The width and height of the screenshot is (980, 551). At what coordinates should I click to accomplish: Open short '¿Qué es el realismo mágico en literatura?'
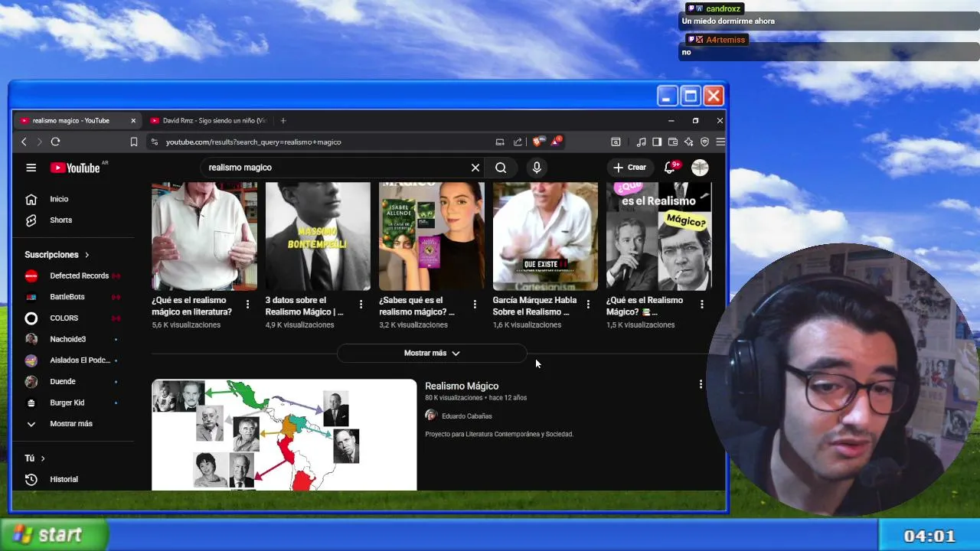click(x=204, y=236)
